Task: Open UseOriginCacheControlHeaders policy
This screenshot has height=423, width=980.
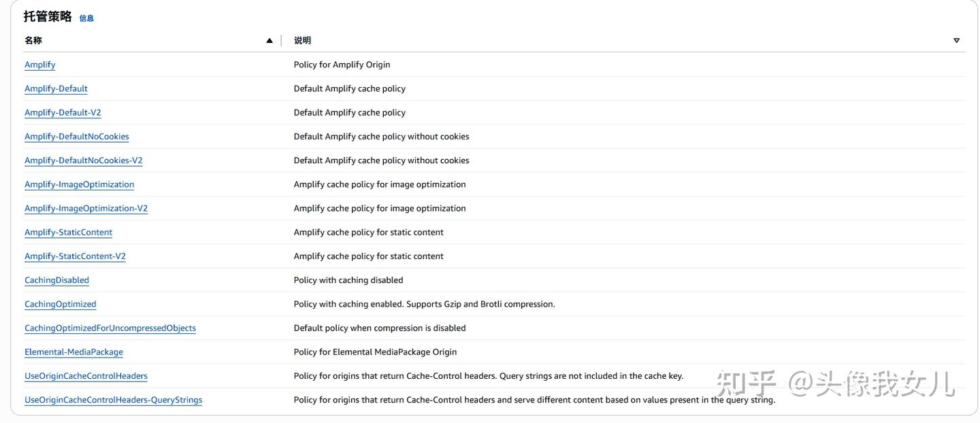Action: pos(86,376)
